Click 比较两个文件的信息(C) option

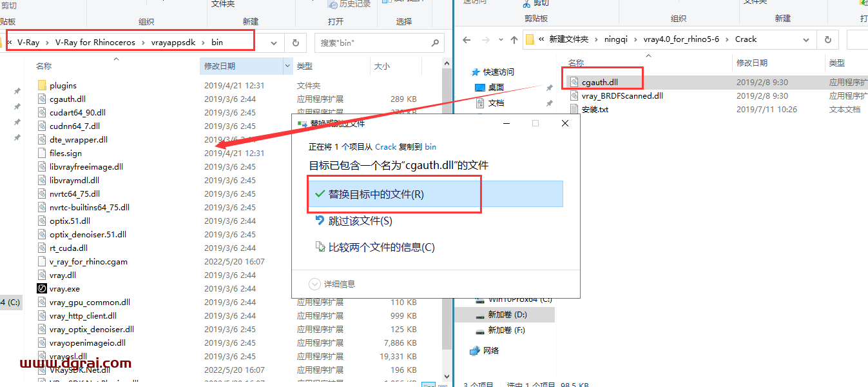point(381,247)
